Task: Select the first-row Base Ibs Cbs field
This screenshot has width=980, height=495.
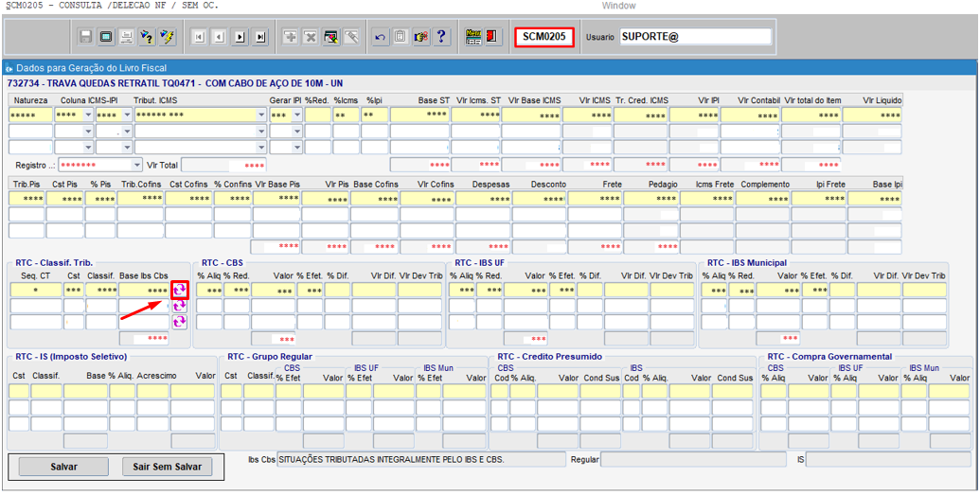Action: [x=144, y=291]
